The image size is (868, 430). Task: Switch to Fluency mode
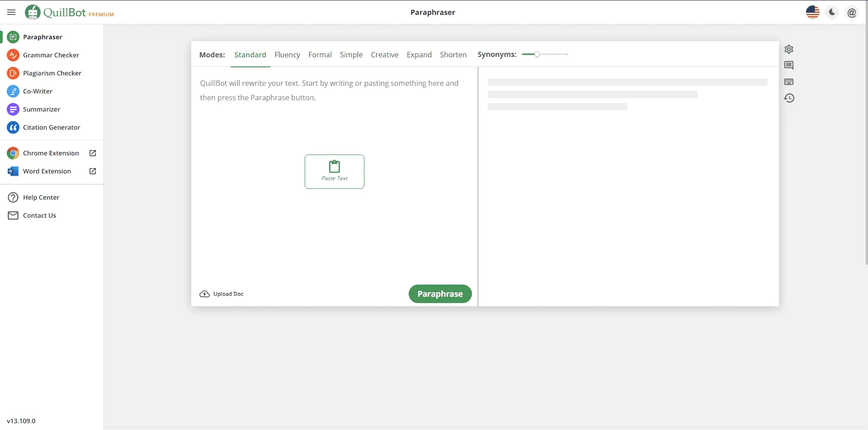coord(287,55)
